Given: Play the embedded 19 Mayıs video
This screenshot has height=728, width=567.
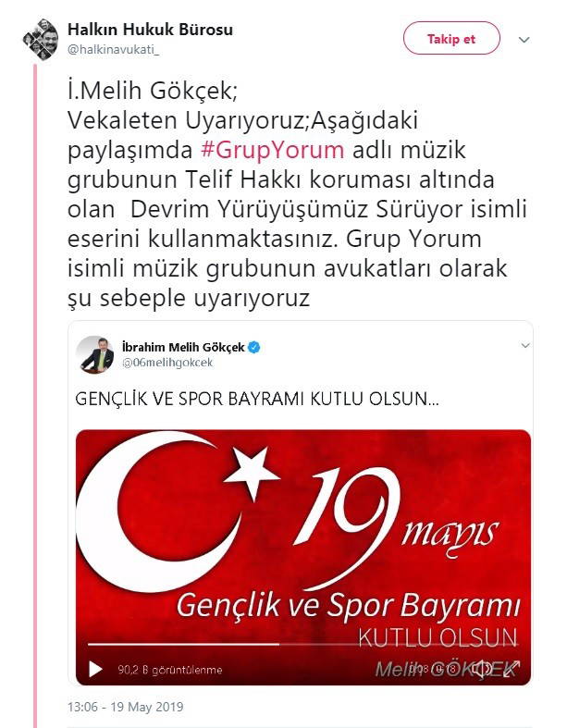Looking at the screenshot, I should (x=95, y=669).
